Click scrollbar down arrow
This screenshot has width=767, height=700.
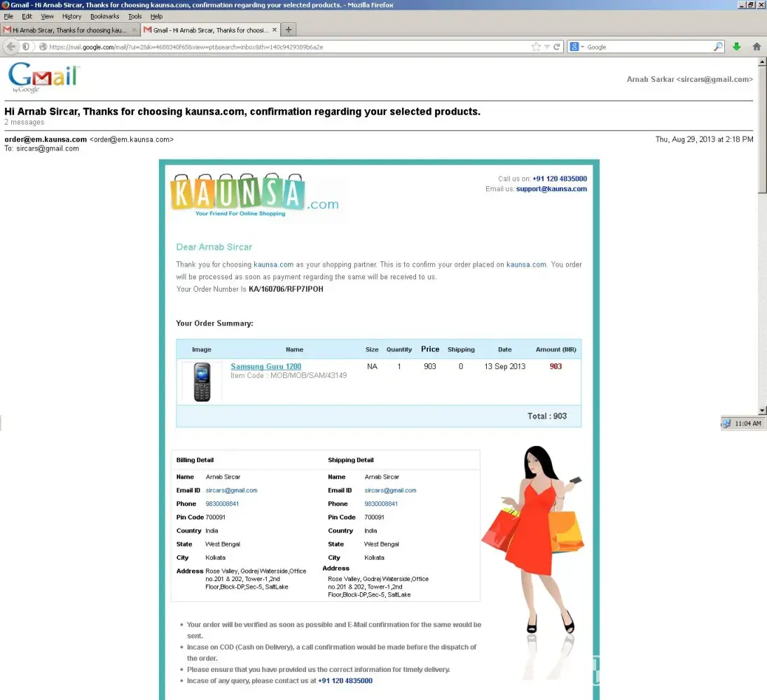tap(762, 411)
